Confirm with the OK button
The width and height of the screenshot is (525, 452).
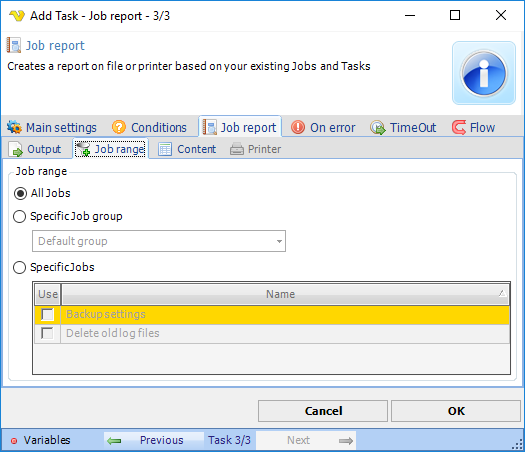tap(456, 411)
